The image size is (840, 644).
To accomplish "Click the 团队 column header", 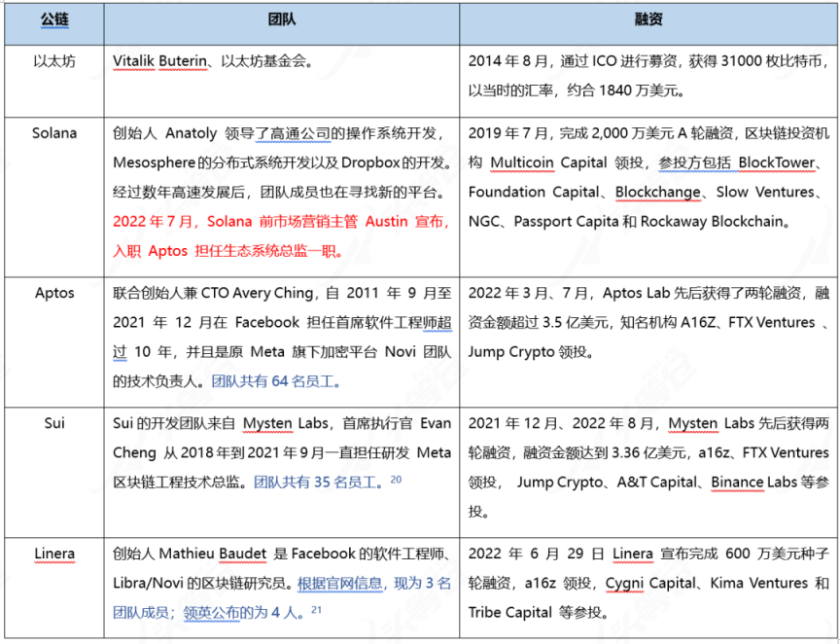I will [x=282, y=19].
